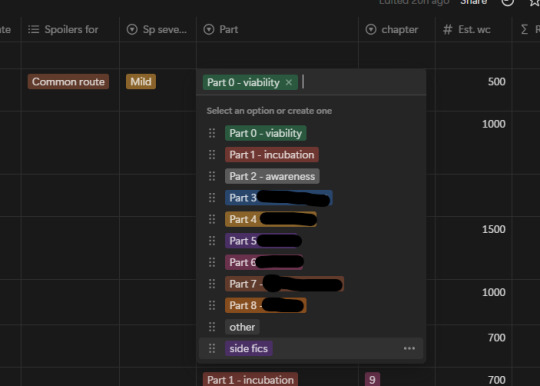Click drag handle beside Part 5
This screenshot has width=540, height=386.
tap(212, 241)
